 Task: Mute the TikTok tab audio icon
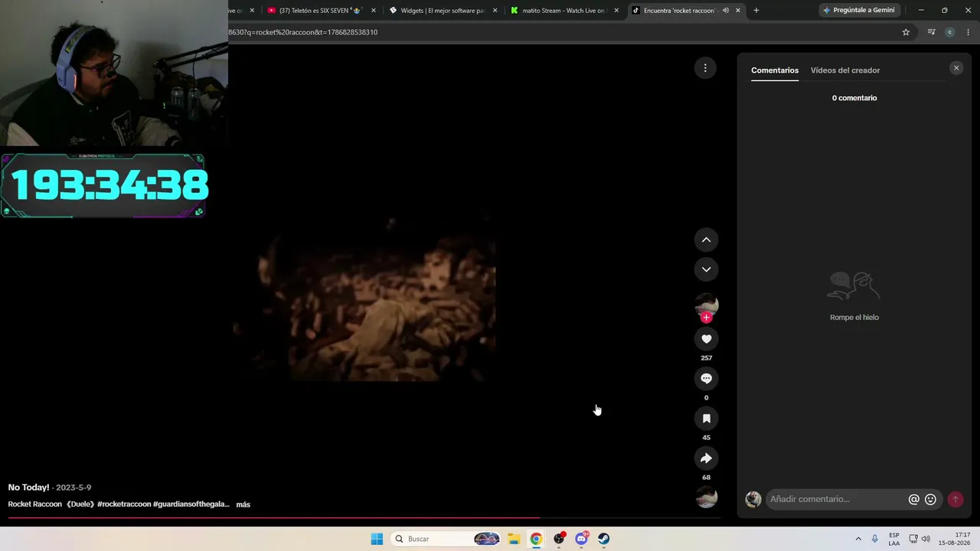pos(725,11)
